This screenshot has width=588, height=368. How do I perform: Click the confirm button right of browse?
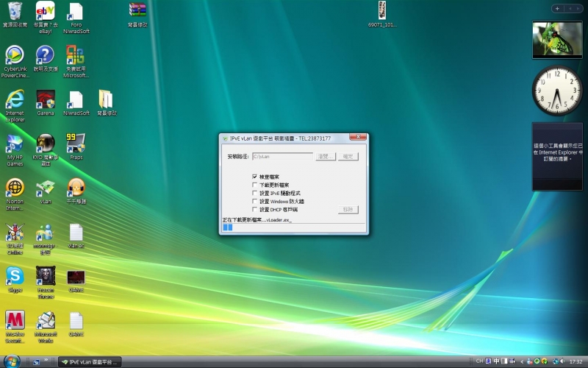tap(348, 156)
